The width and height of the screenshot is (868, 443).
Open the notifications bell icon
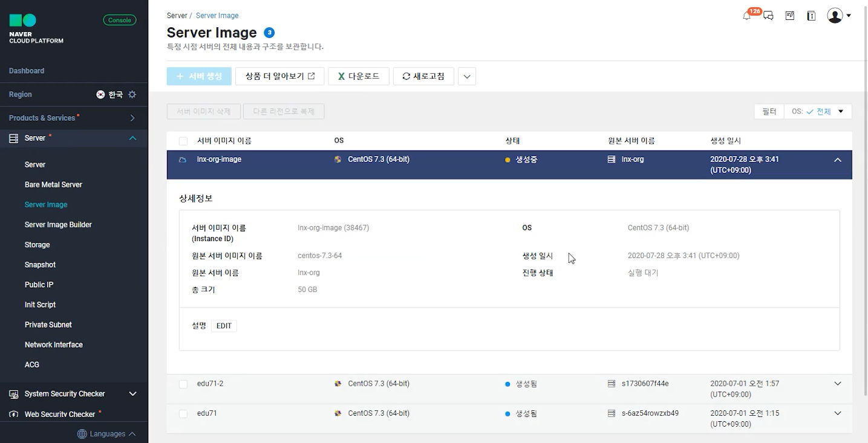tap(746, 16)
